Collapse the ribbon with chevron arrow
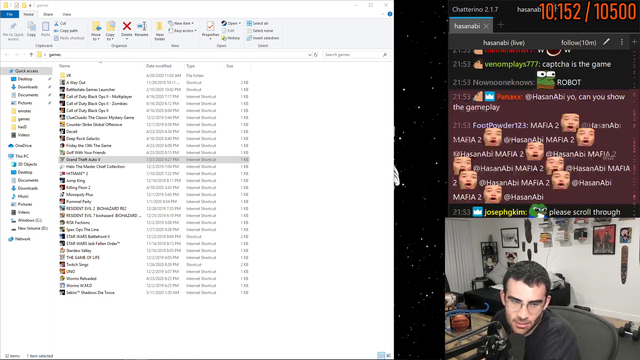Viewport: 640px width, 360px height. [382, 14]
